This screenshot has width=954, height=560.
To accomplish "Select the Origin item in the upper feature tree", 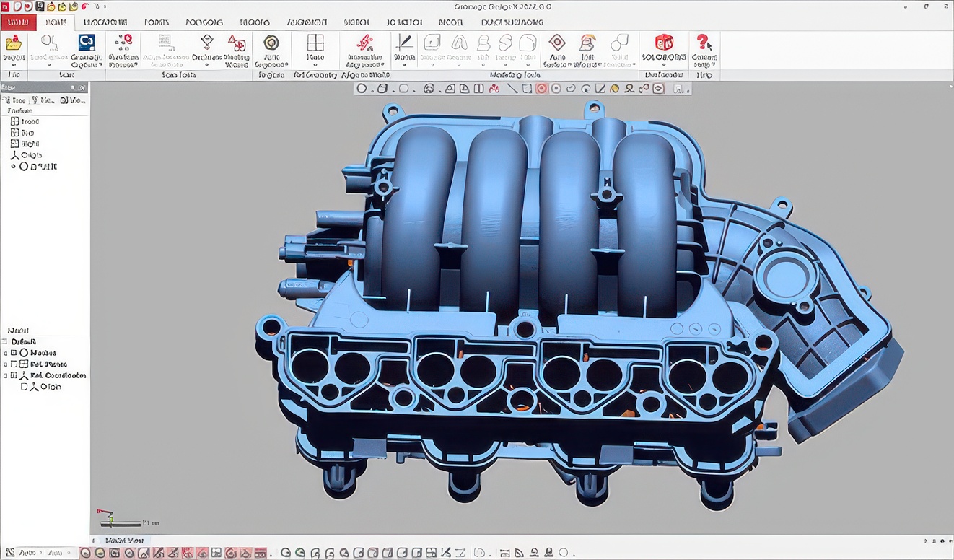I will (x=30, y=155).
